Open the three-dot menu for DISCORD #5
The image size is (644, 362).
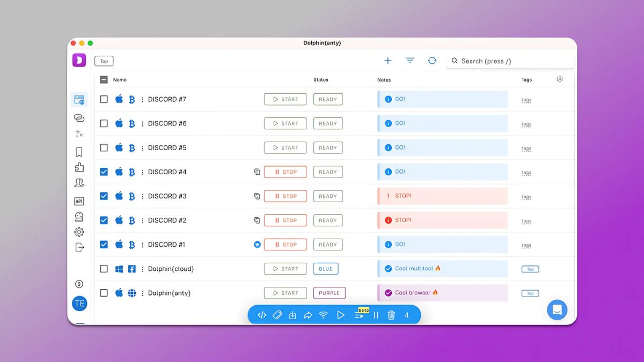(x=142, y=148)
